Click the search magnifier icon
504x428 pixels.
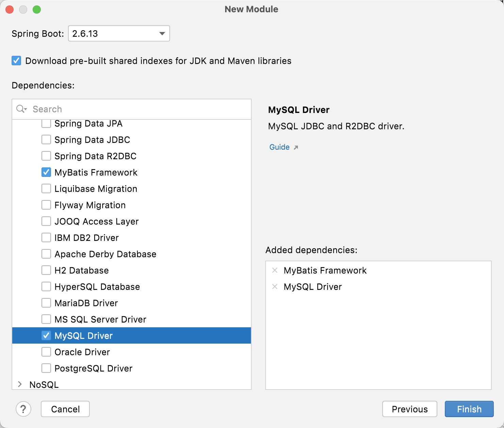[21, 109]
